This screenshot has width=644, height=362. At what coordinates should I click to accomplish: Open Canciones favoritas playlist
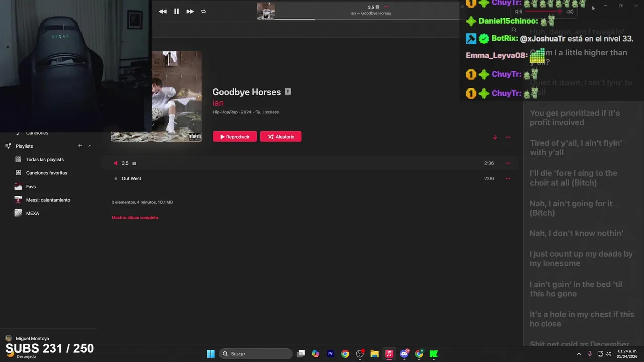coord(46,173)
